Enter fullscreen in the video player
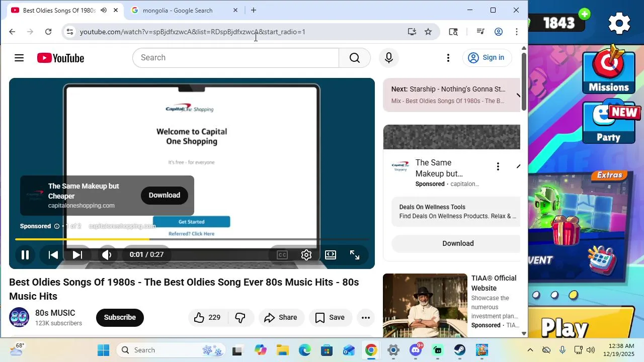 tap(355, 255)
